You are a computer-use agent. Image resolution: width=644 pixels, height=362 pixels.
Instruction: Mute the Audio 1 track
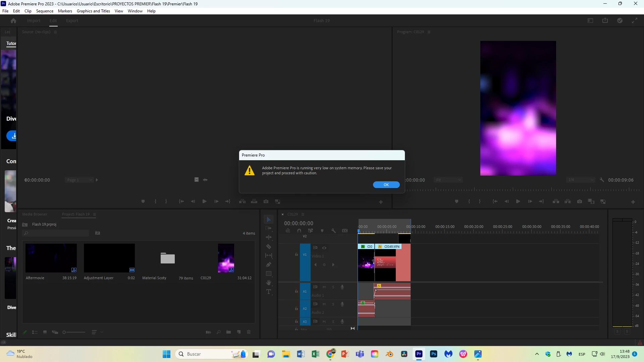(324, 287)
